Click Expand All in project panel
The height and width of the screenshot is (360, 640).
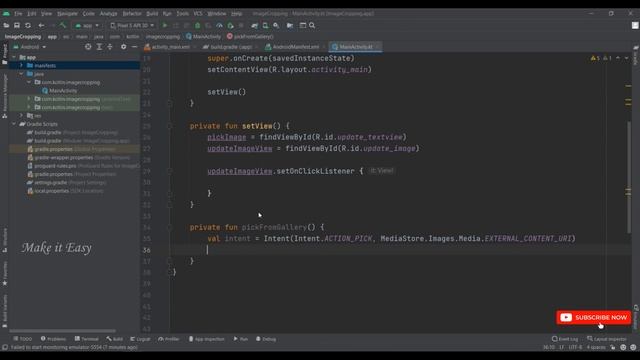click(99, 47)
